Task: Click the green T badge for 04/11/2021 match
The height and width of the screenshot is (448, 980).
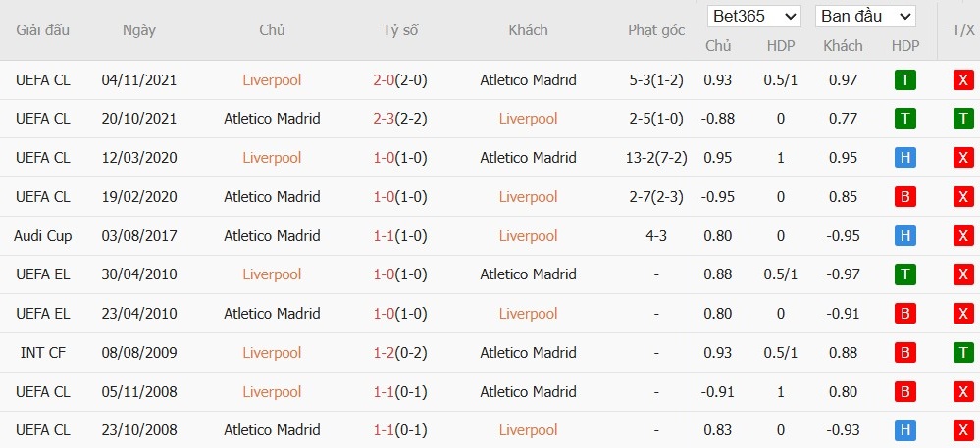Action: click(x=905, y=80)
